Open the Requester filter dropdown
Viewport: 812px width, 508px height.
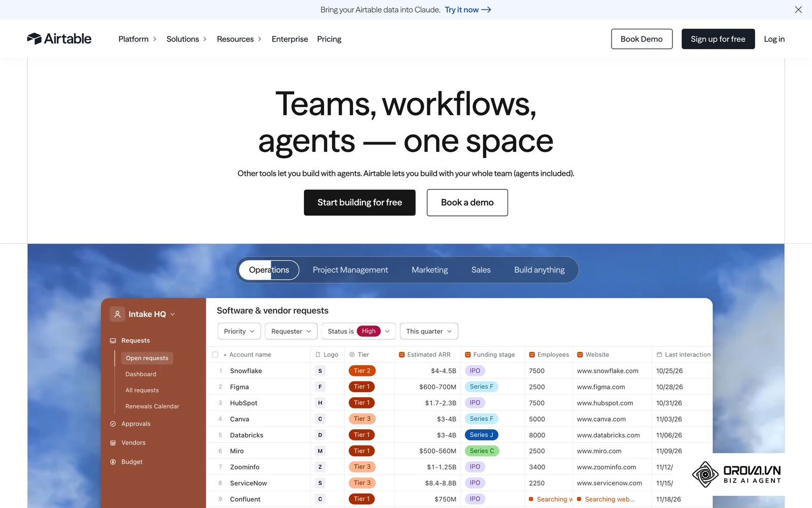[291, 331]
